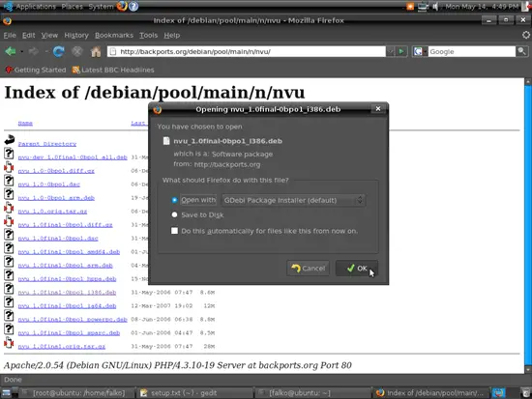Click the orange update notifier tray icon

(x=410, y=6)
